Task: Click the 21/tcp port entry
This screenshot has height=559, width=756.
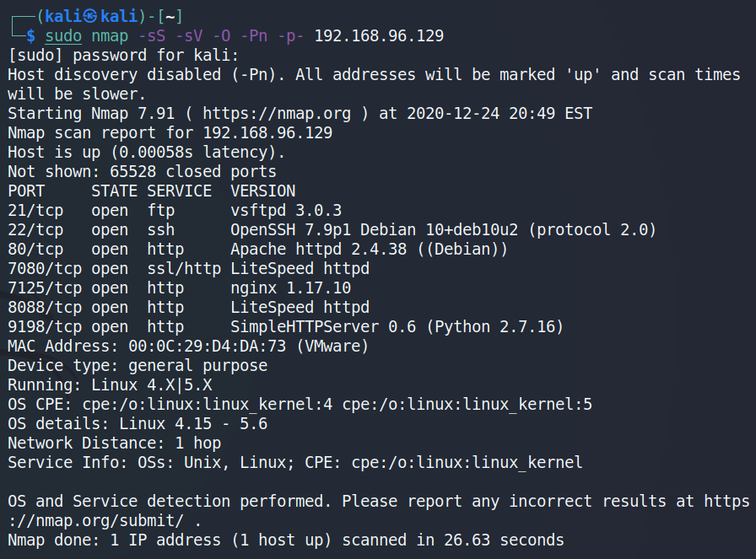Action: 35,210
